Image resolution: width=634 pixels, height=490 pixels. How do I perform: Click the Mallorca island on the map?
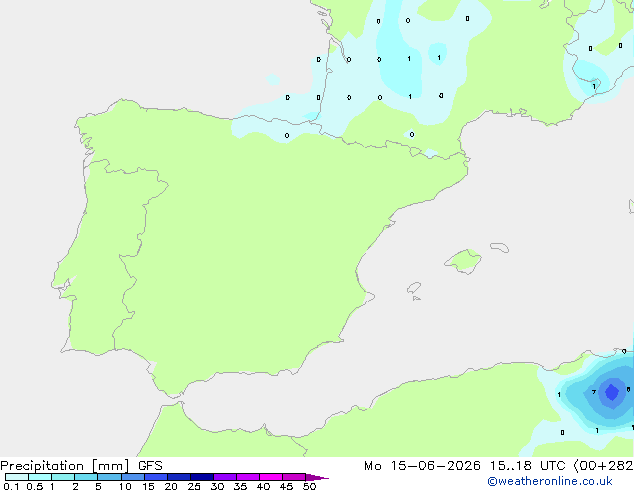click(463, 261)
